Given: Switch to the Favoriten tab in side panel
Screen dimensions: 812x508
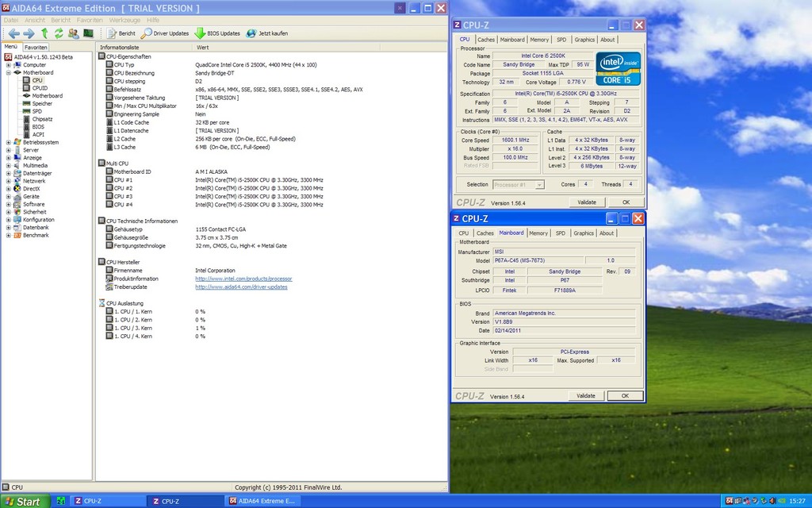Looking at the screenshot, I should pyautogui.click(x=36, y=47).
